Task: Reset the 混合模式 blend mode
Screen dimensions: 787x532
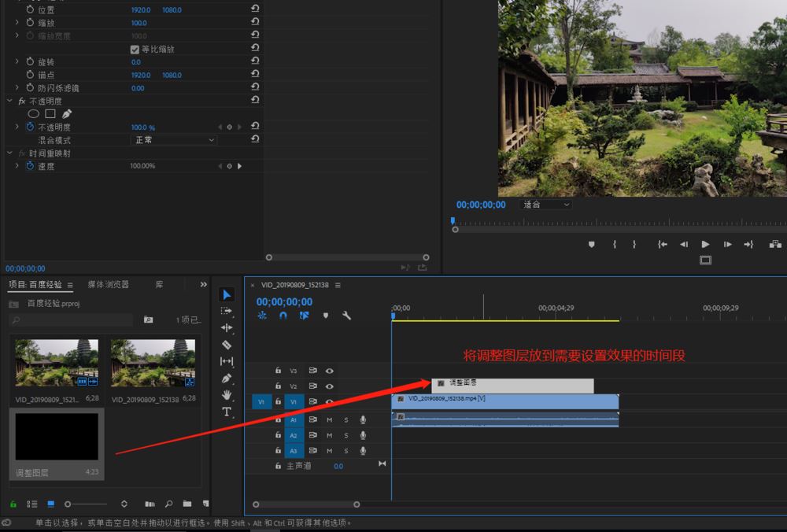Action: [255, 139]
